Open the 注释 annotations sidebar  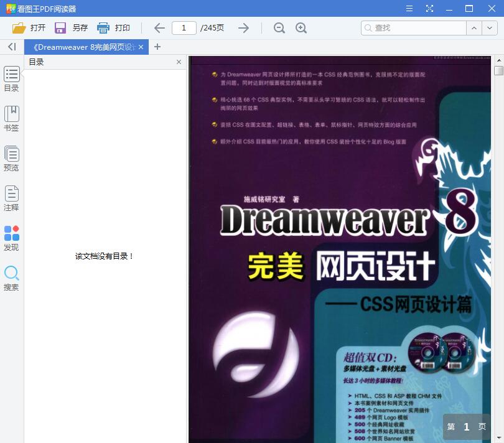coord(12,198)
